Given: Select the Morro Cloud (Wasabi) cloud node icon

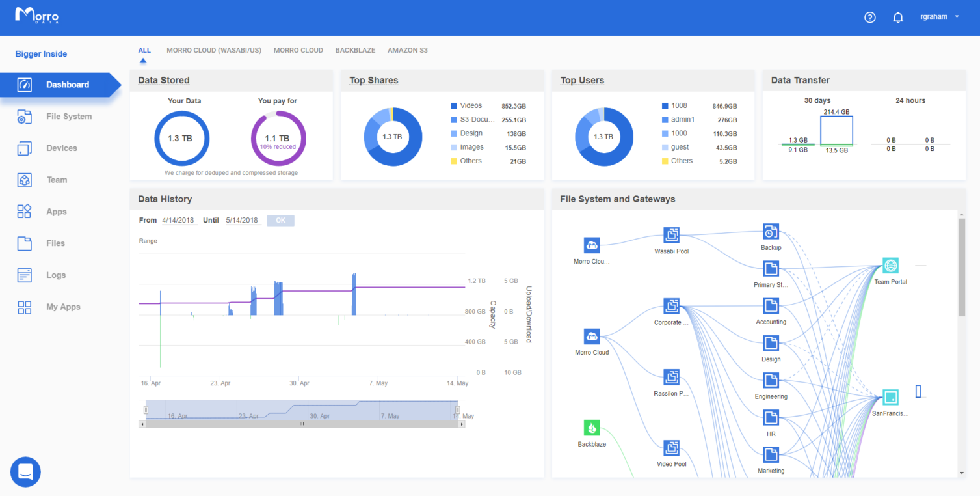Looking at the screenshot, I should pyautogui.click(x=592, y=245).
